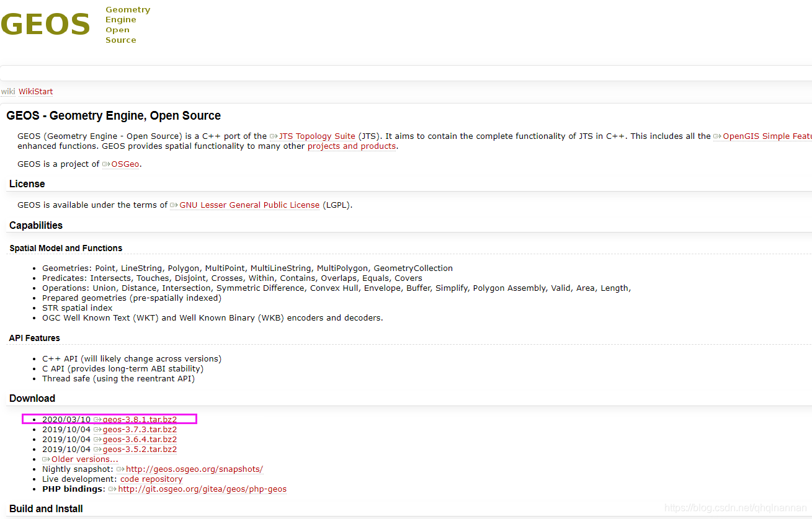Follow the JTS Topology Suite link
The height and width of the screenshot is (519, 812).
(317, 136)
